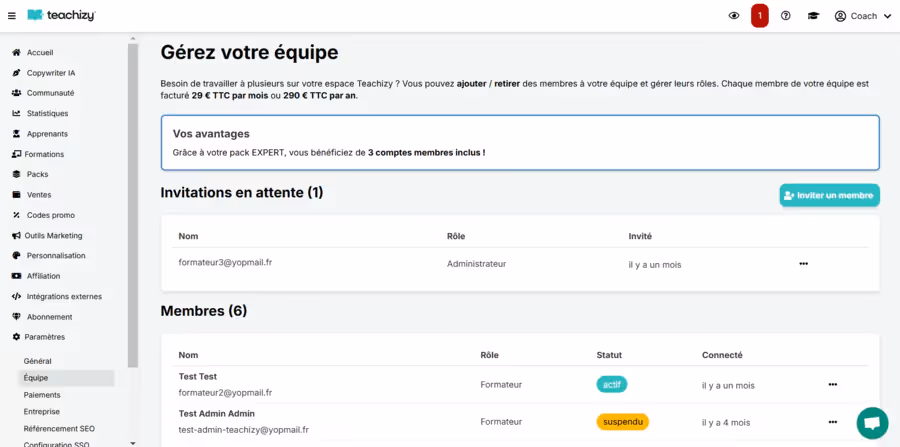Click the suspendu status badge
Image resolution: width=900 pixels, height=447 pixels.
623,422
